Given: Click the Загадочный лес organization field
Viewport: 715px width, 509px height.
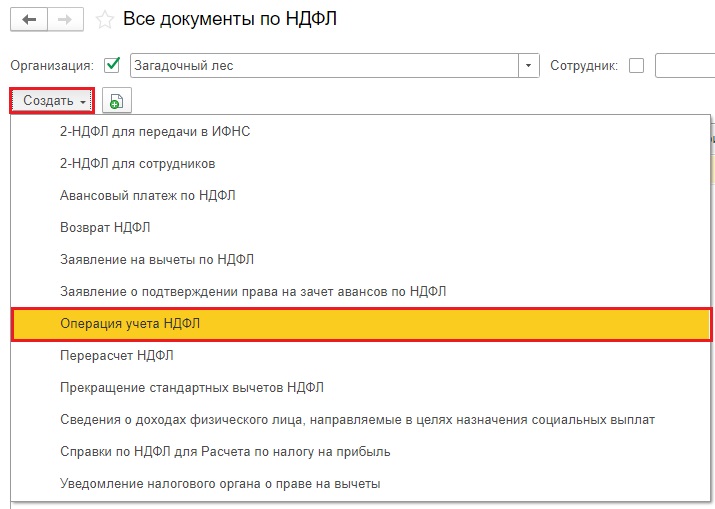Looking at the screenshot, I should pyautogui.click(x=324, y=66).
